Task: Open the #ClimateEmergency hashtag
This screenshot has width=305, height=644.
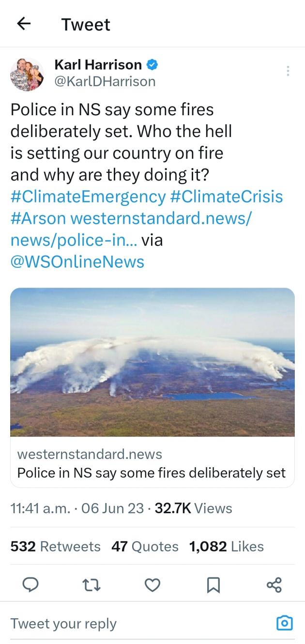Action: (88, 197)
